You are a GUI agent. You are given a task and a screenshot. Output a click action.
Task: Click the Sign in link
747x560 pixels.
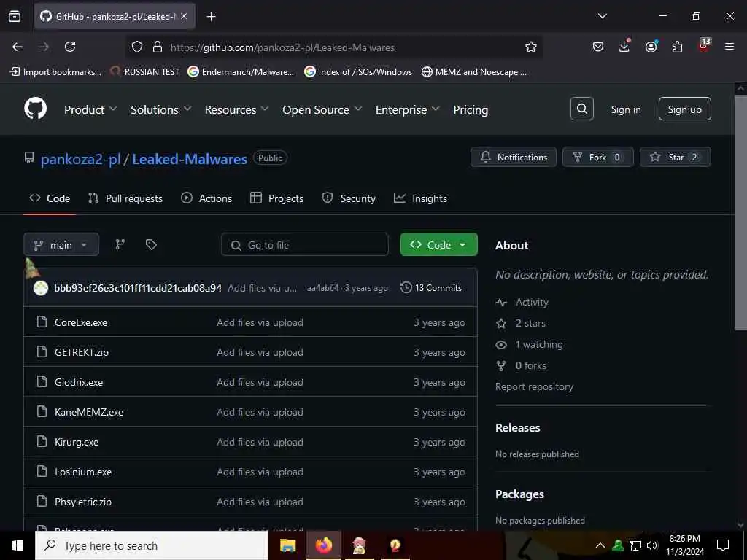tap(625, 109)
